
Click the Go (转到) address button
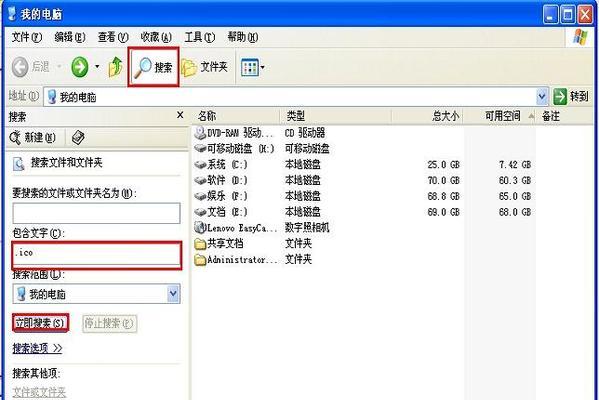(571, 96)
